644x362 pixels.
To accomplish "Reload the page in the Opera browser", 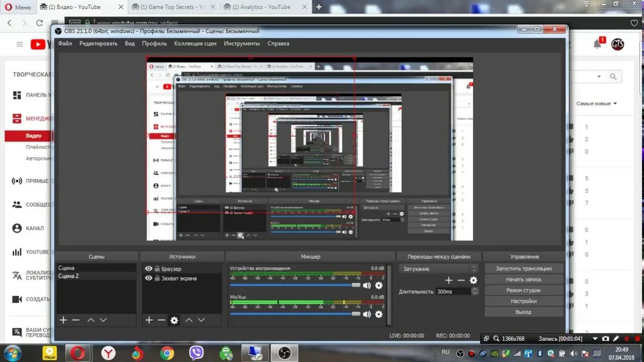I will pyautogui.click(x=40, y=23).
